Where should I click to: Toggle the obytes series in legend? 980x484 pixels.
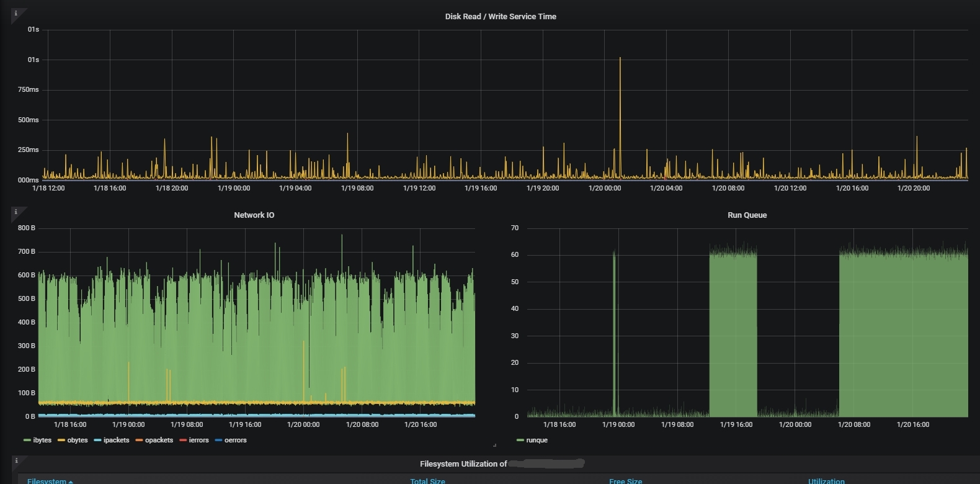point(77,440)
